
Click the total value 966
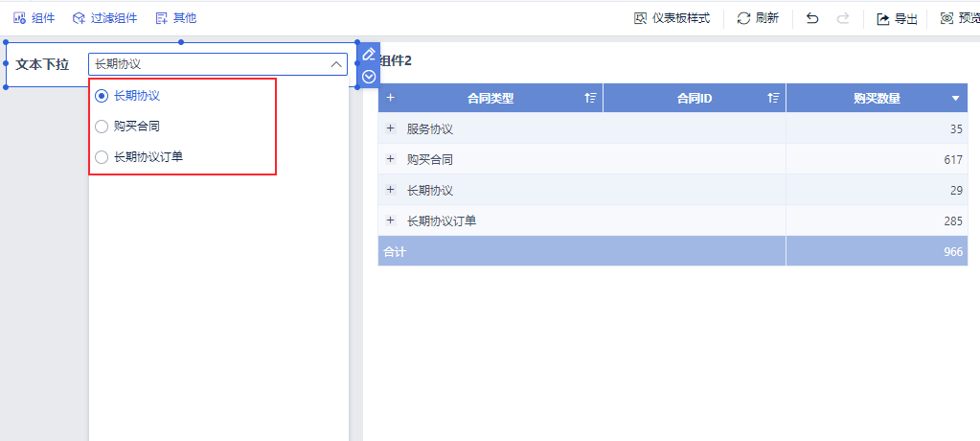coord(953,251)
